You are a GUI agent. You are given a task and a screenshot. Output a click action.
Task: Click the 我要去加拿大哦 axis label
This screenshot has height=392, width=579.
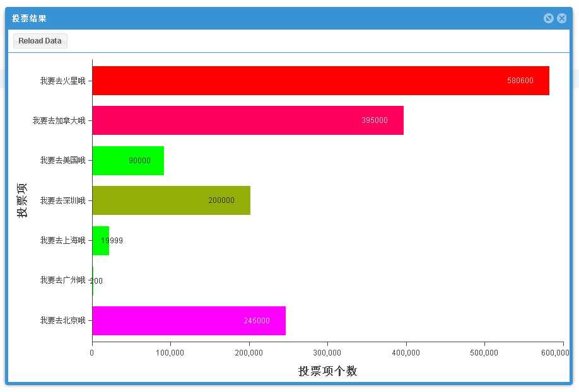click(59, 121)
